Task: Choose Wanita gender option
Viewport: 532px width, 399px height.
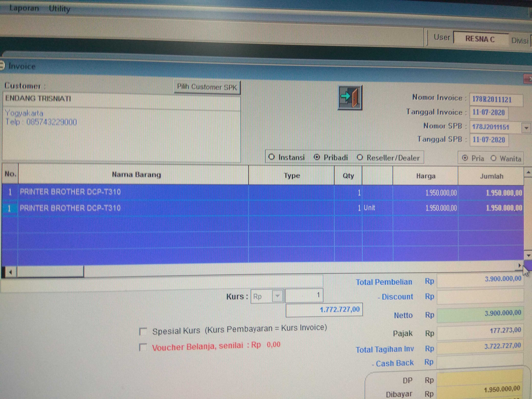Action: (x=494, y=158)
